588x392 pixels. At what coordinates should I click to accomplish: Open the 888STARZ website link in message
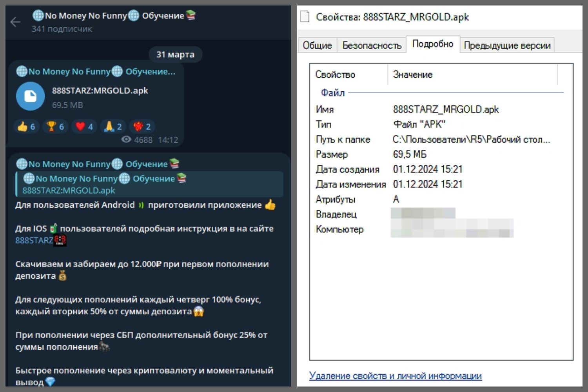pyautogui.click(x=34, y=240)
